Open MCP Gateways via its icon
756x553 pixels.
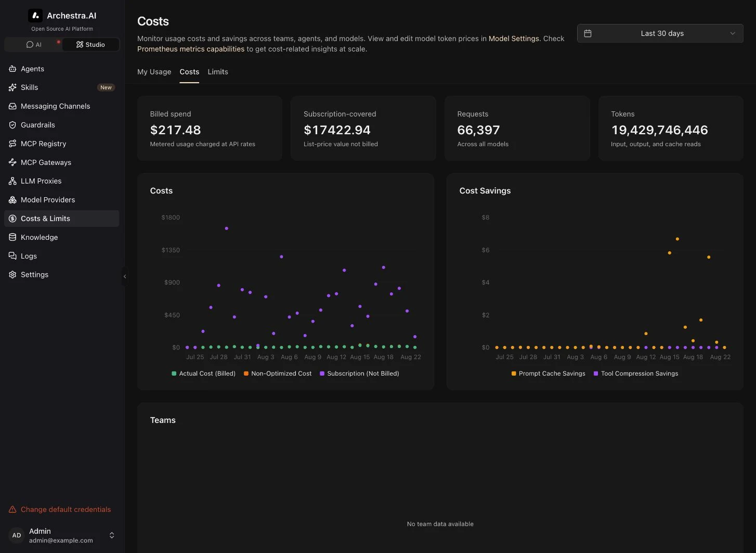coord(12,162)
